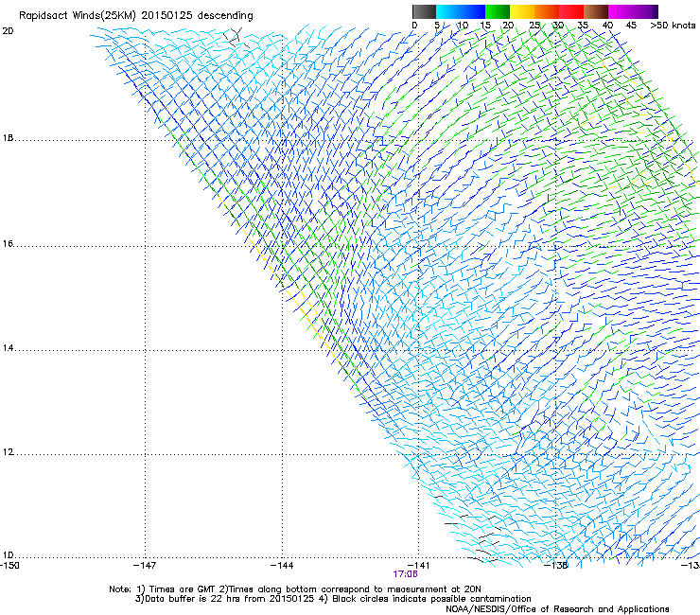Click the gray 0-5 knots color segment
Image resolution: width=700 pixels, height=615 pixels.
click(x=424, y=11)
